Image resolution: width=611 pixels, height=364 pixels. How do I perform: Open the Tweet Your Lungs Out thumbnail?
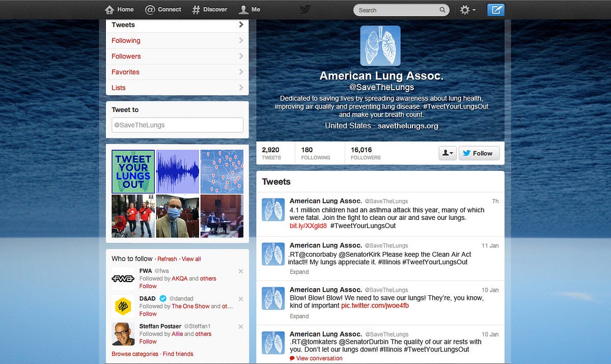133,172
